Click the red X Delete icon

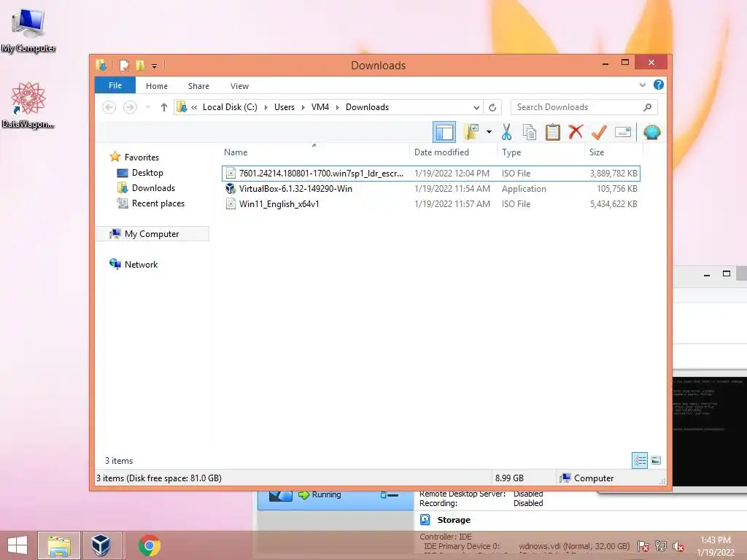tap(576, 132)
